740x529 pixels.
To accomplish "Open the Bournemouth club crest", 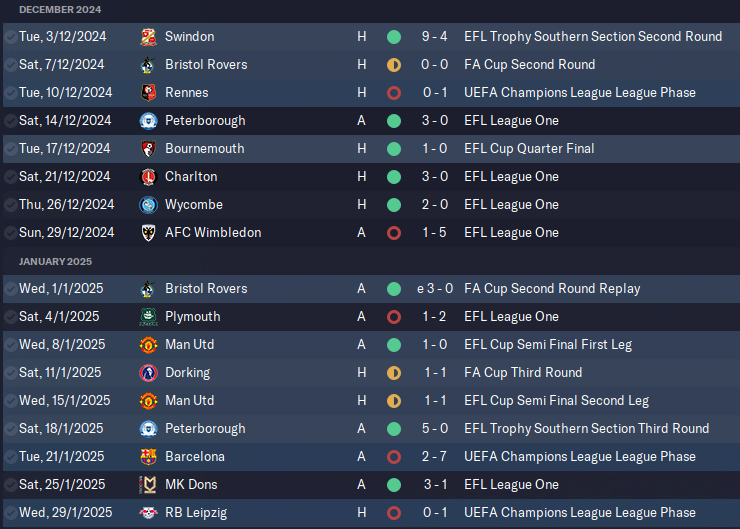I will [148, 149].
